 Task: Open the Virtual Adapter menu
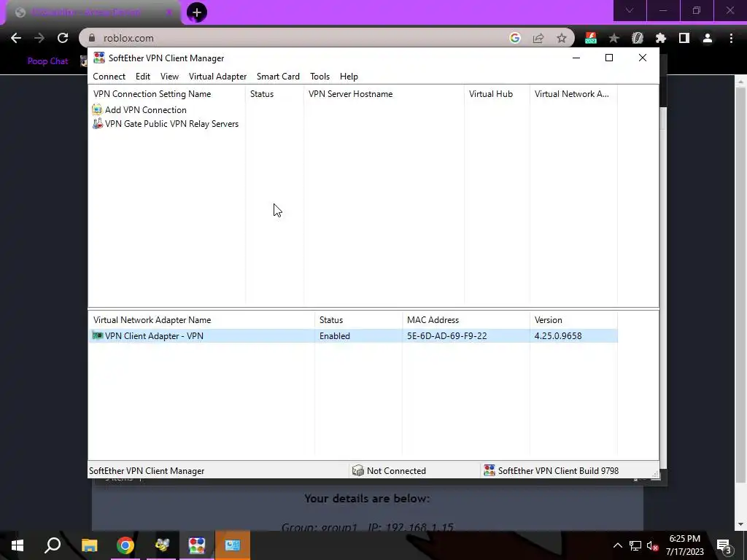coord(217,76)
